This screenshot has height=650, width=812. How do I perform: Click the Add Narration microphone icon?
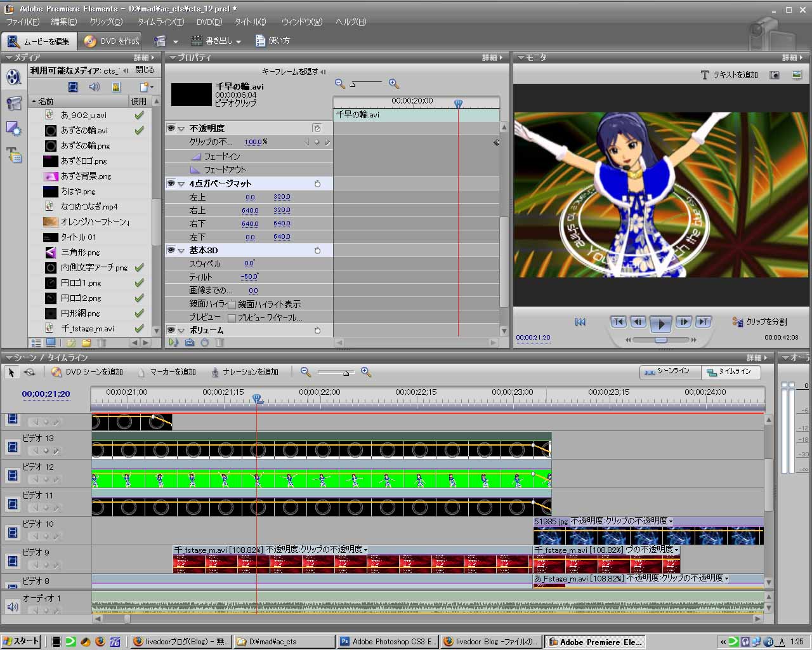[x=215, y=372]
